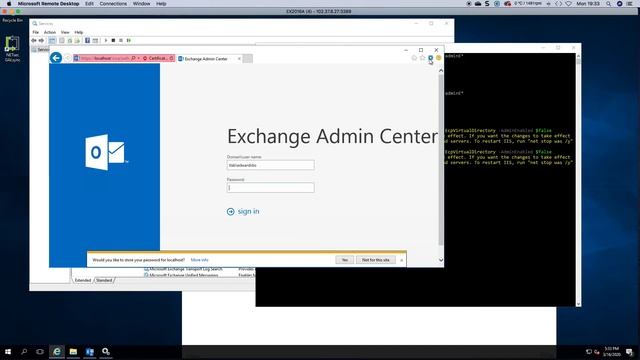This screenshot has width=640, height=360.
Task: Open the browser Tools gear icon
Action: pyautogui.click(x=431, y=58)
